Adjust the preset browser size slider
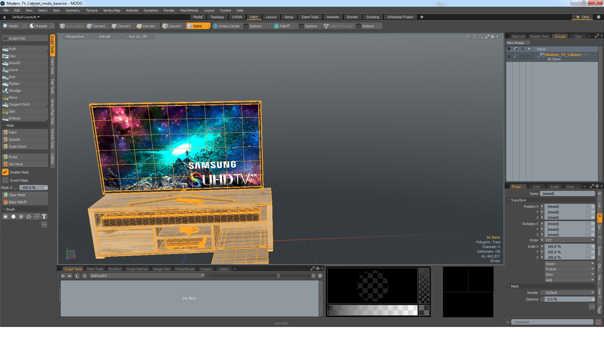The height and width of the screenshot is (364, 604). 278,276
